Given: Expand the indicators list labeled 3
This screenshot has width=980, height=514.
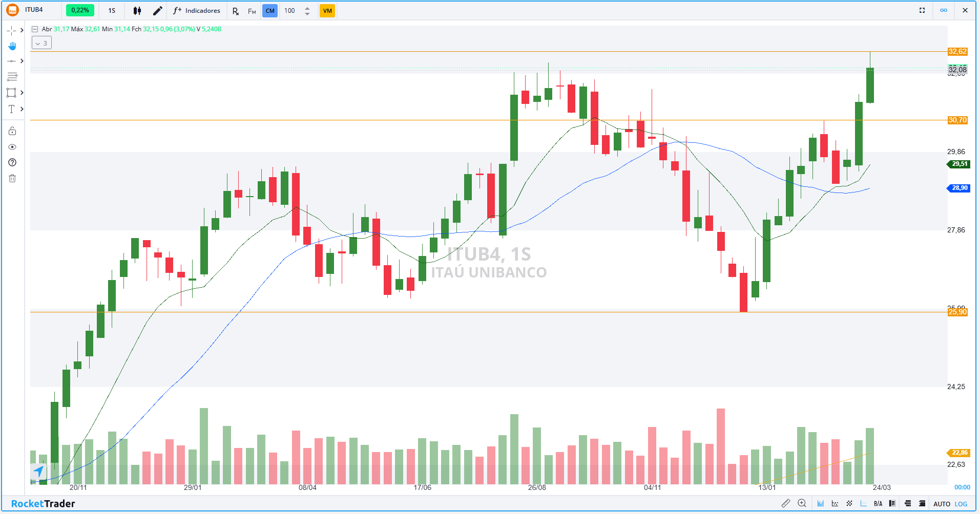Looking at the screenshot, I should tap(41, 42).
